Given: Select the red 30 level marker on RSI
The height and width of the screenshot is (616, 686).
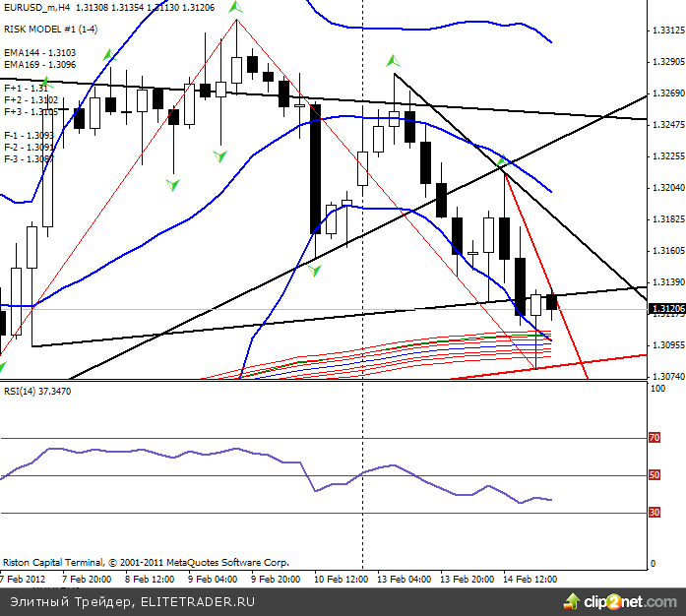Looking at the screenshot, I should 655,513.
